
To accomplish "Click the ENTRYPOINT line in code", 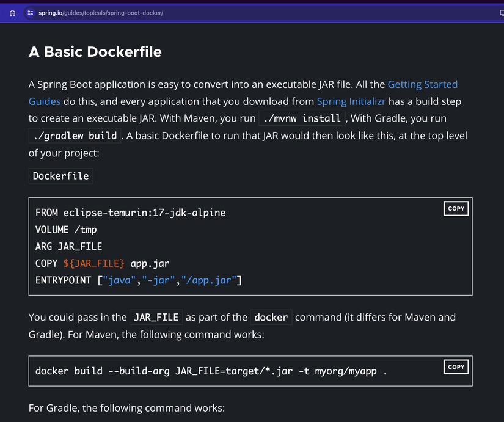I will click(139, 280).
